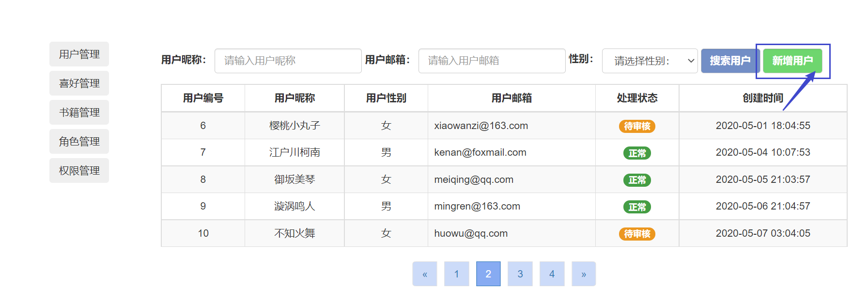Go to page 4

pos(552,274)
